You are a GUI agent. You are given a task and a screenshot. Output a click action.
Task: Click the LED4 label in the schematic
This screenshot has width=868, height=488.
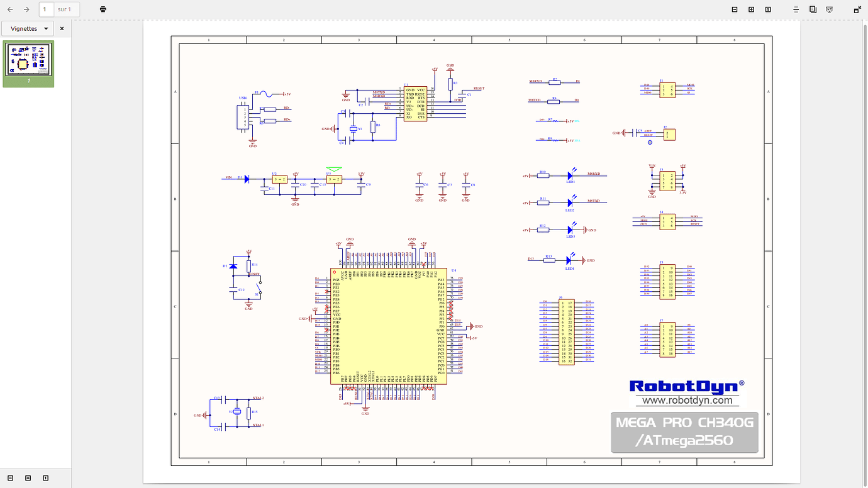coord(569,269)
